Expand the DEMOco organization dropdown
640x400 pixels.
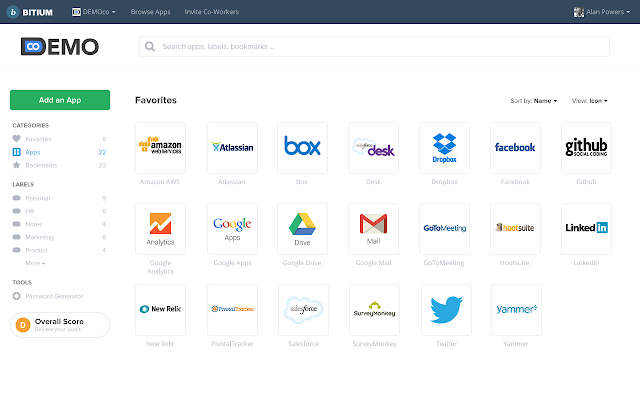click(93, 12)
